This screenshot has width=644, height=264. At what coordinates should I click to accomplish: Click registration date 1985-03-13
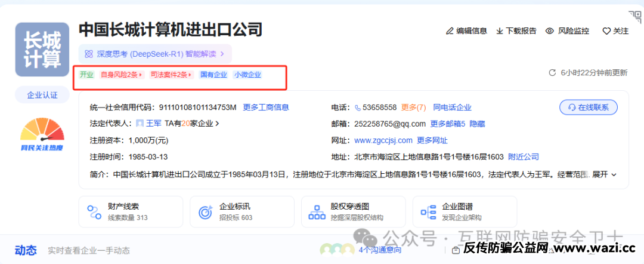coord(148,156)
